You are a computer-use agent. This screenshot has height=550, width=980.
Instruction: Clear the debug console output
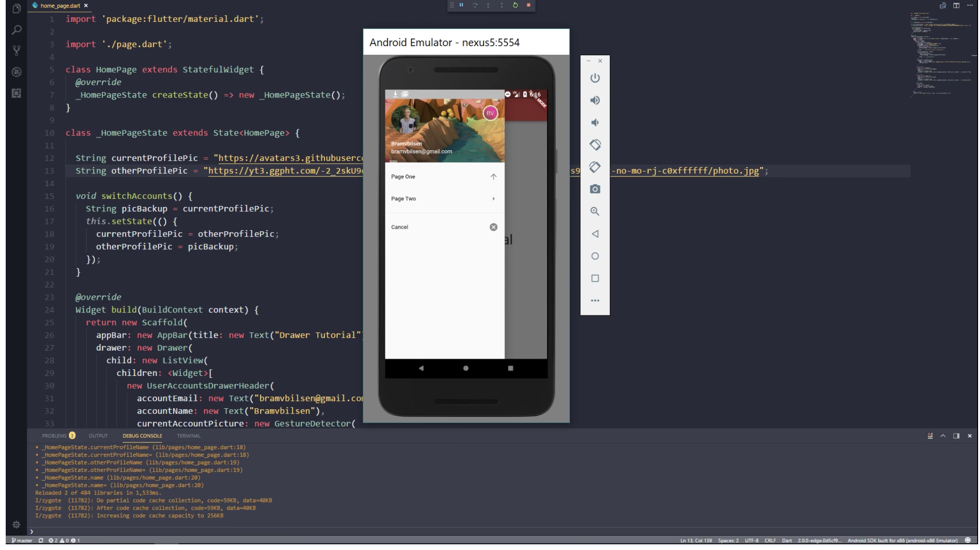pos(930,435)
